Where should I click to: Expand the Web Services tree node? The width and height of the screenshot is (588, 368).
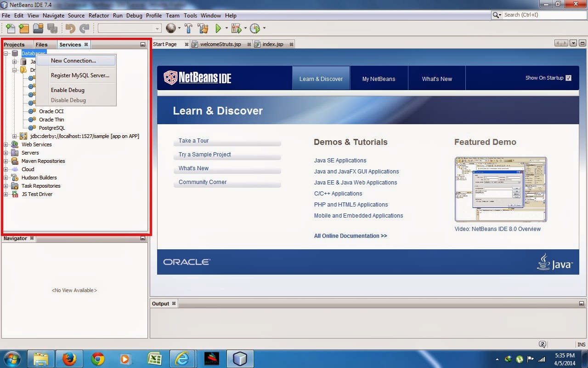pyautogui.click(x=6, y=144)
